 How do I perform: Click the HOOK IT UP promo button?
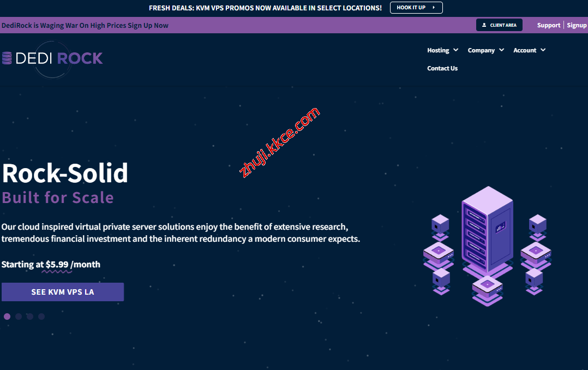[x=416, y=8]
